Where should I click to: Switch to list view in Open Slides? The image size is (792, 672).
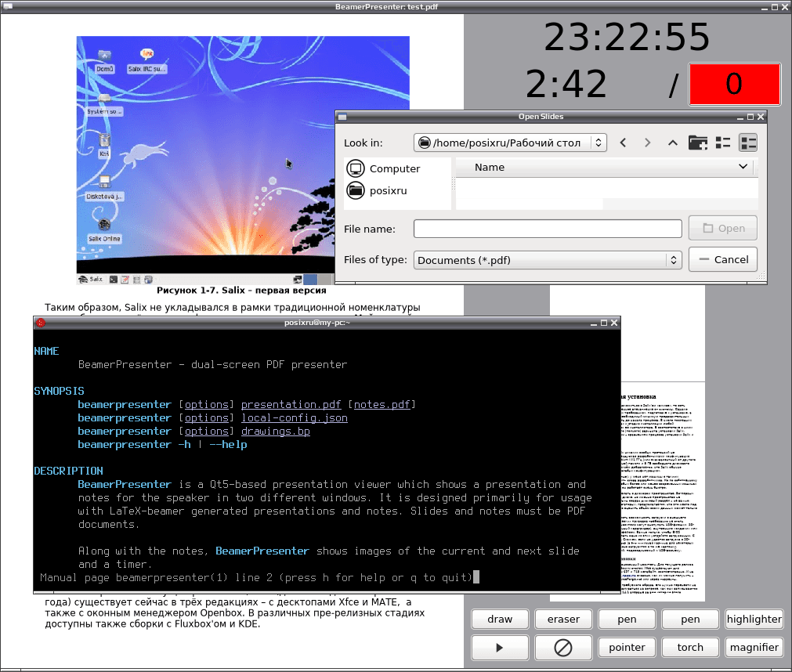pyautogui.click(x=723, y=143)
